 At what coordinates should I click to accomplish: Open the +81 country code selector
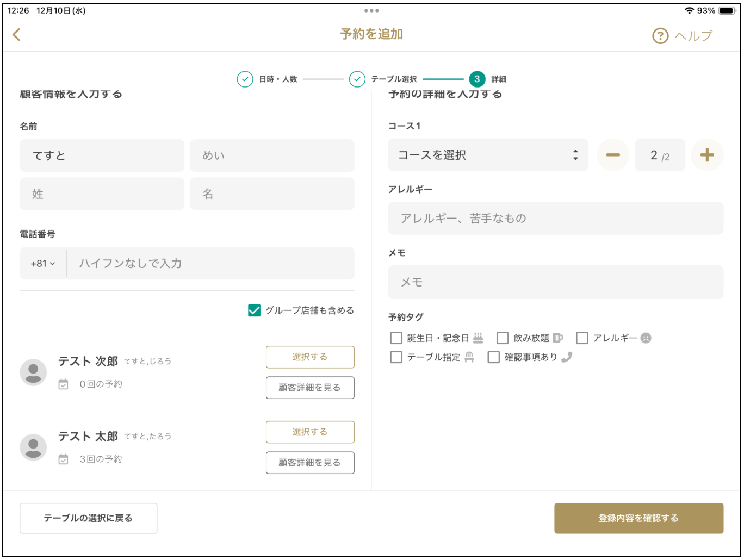pyautogui.click(x=42, y=263)
